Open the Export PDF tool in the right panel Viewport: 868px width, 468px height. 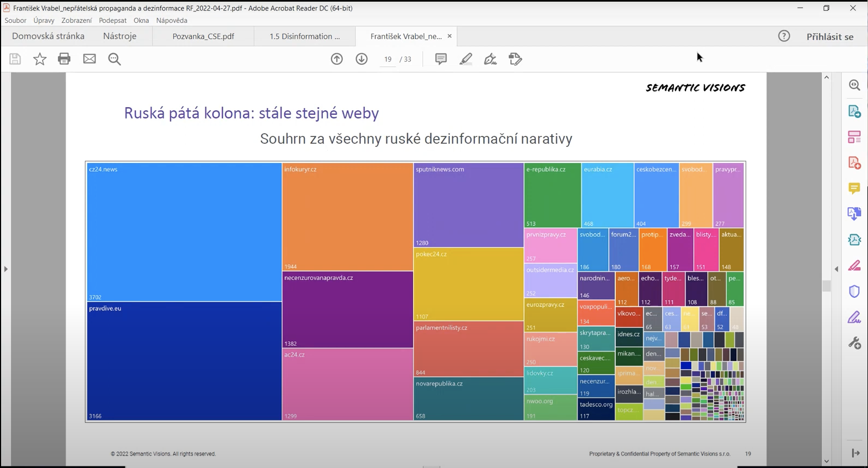coord(854,111)
